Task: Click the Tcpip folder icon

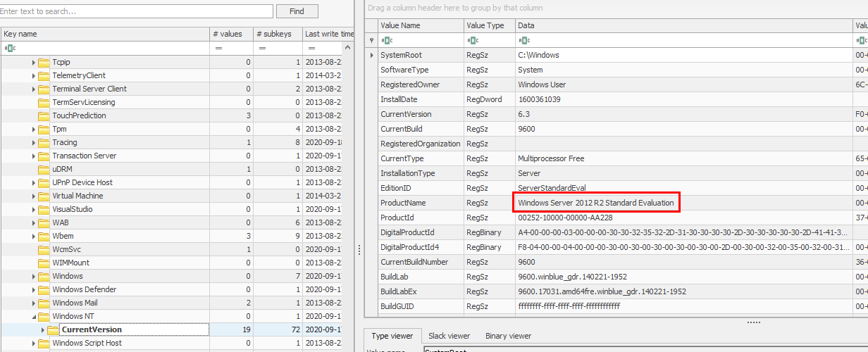Action: click(x=44, y=62)
